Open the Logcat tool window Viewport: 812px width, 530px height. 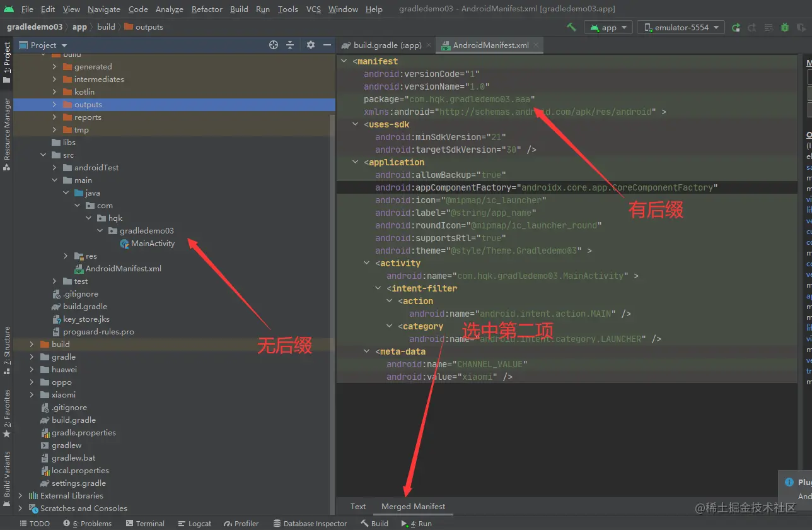[x=195, y=524]
